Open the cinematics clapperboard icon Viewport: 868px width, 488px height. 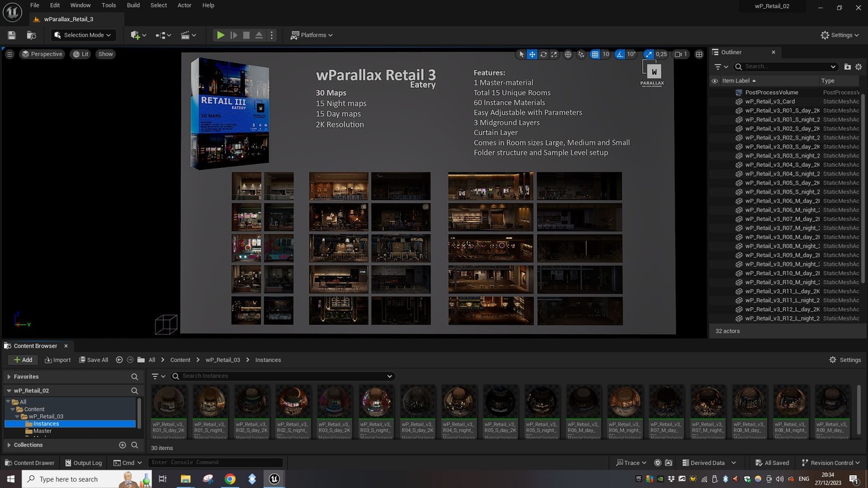pos(187,35)
